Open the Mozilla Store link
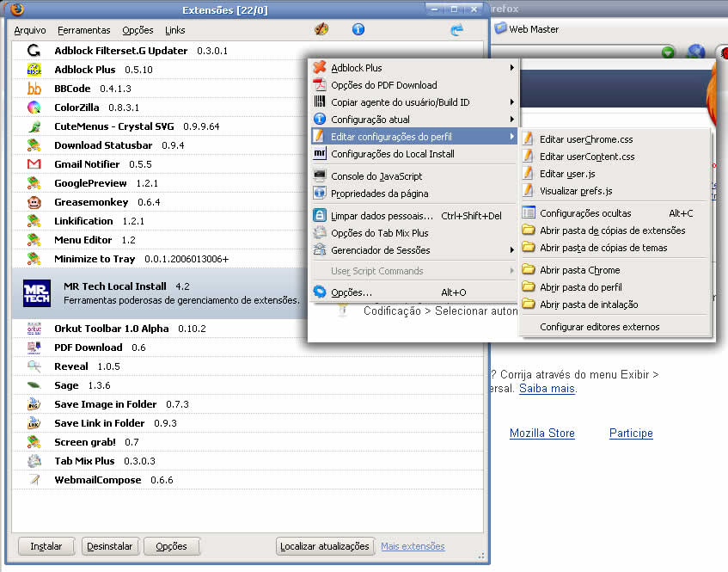The image size is (728, 572). [541, 433]
